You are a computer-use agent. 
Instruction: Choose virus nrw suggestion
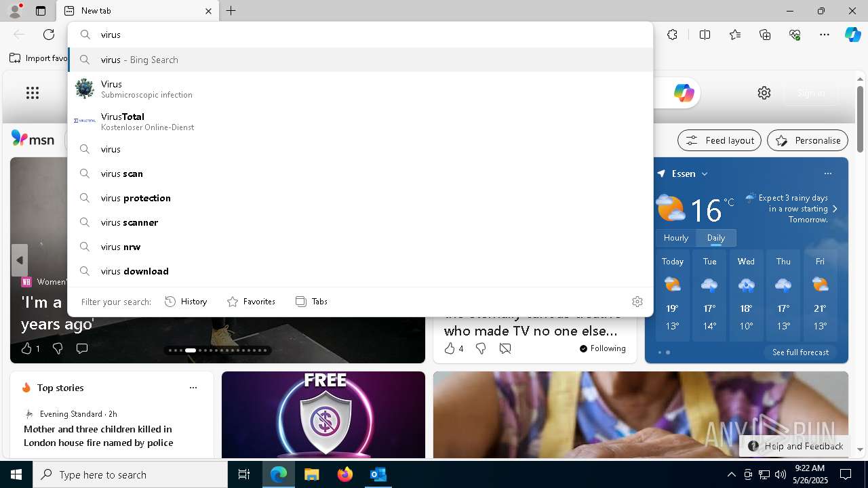coord(360,247)
